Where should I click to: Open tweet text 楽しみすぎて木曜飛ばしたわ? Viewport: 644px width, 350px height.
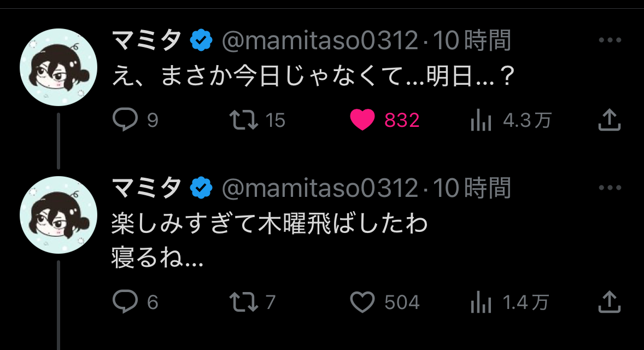coord(269,225)
